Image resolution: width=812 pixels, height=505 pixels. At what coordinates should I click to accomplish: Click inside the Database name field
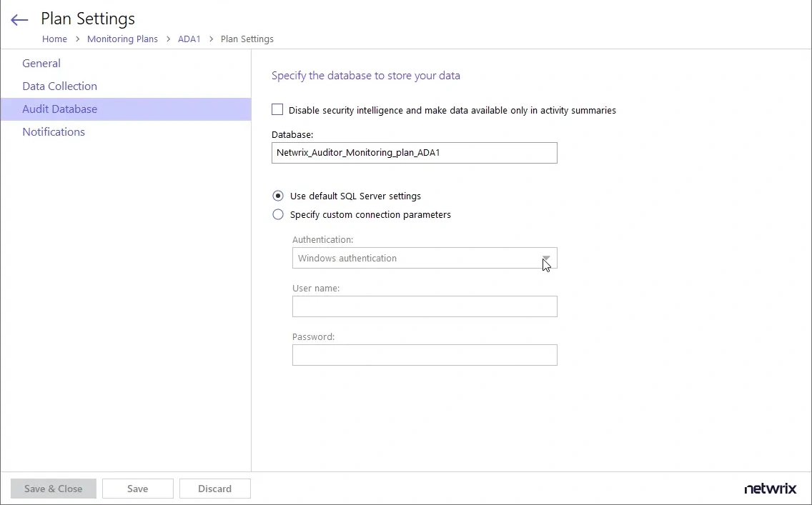click(414, 152)
